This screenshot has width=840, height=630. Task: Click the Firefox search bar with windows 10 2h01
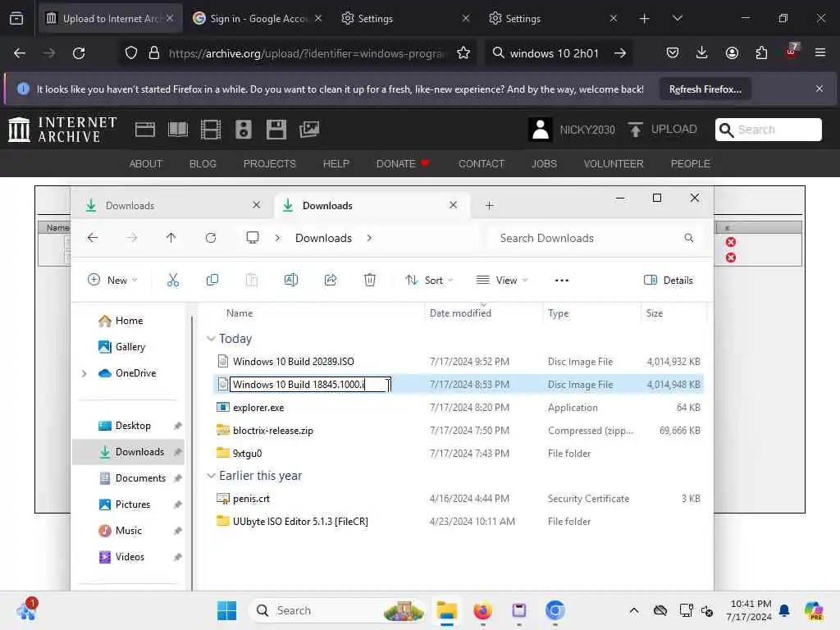click(x=559, y=53)
